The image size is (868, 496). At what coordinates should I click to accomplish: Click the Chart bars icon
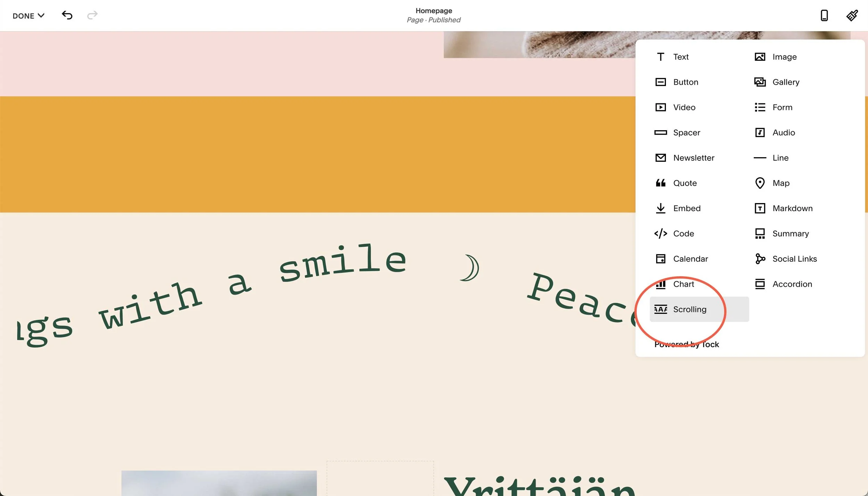(x=660, y=284)
